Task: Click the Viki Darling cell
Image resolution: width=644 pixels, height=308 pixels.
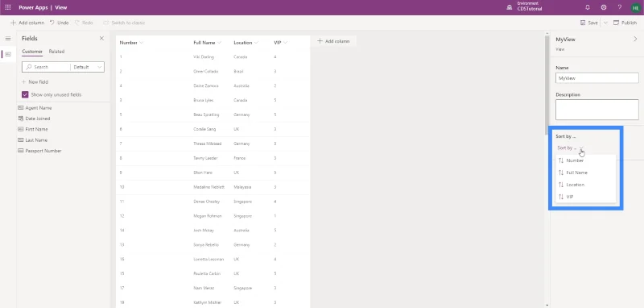Action: (204, 56)
